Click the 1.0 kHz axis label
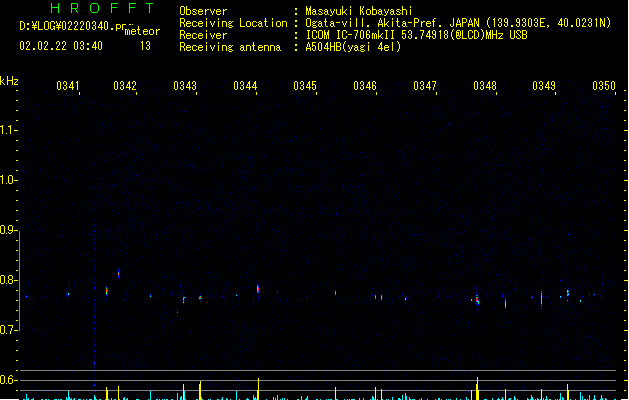 [8, 180]
